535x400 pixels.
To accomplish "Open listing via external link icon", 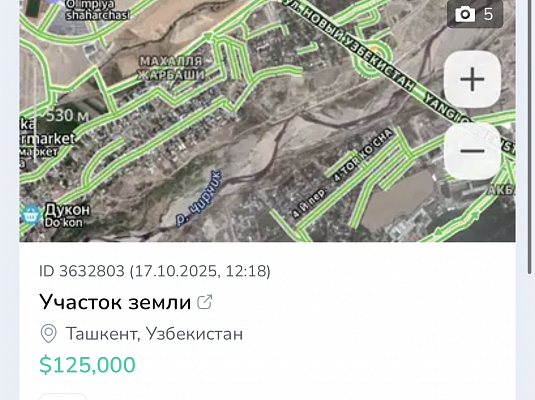I will point(205,302).
